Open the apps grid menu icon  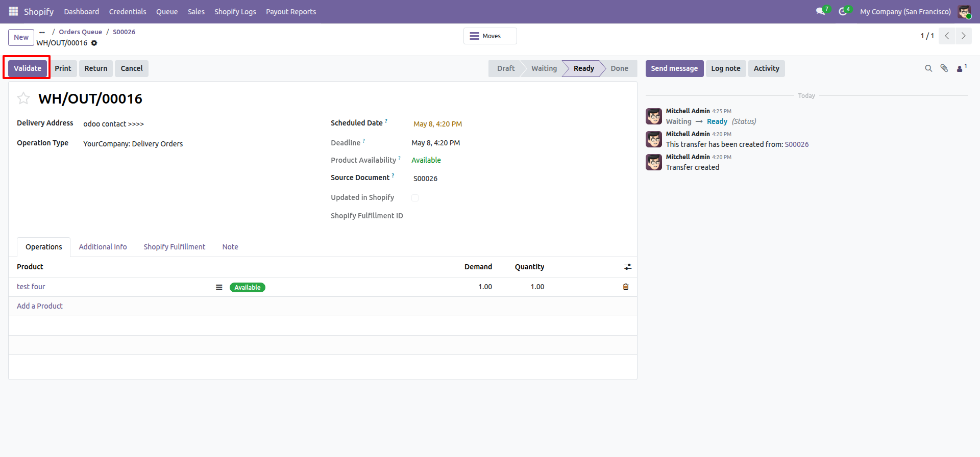pyautogui.click(x=13, y=11)
